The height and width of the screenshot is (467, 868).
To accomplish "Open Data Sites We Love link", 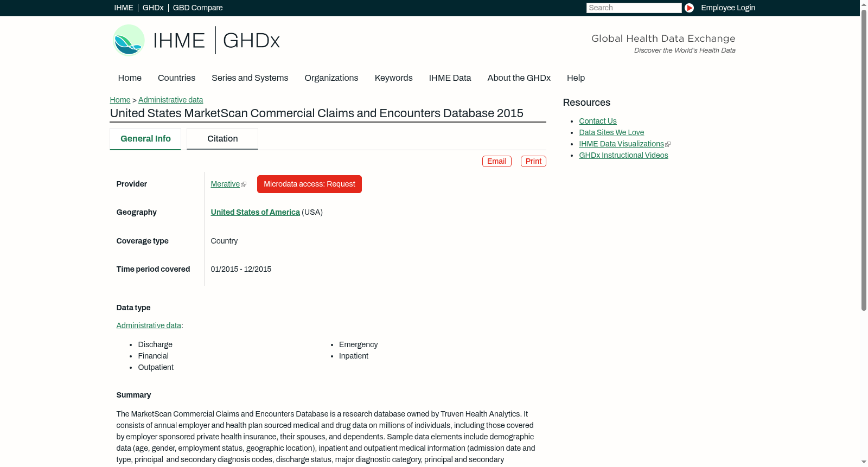I will [x=611, y=133].
